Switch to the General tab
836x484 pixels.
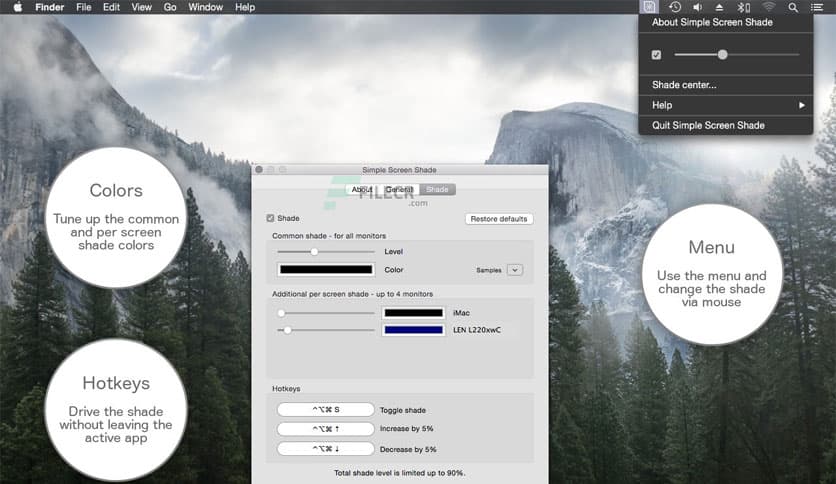coord(399,189)
